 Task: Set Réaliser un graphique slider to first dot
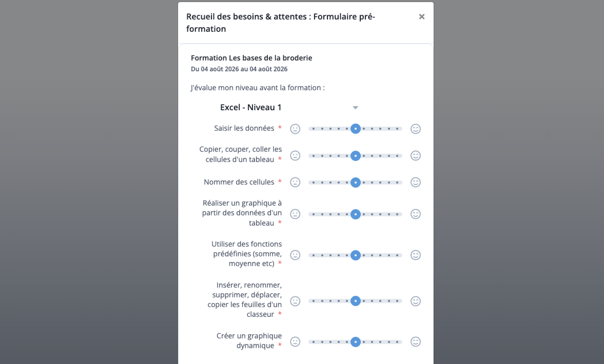pos(314,214)
